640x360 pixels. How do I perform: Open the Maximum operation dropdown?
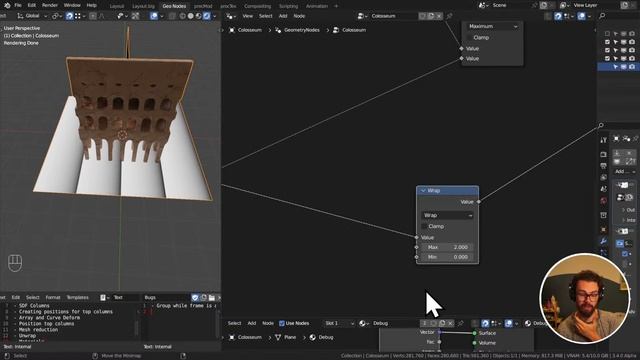493,26
